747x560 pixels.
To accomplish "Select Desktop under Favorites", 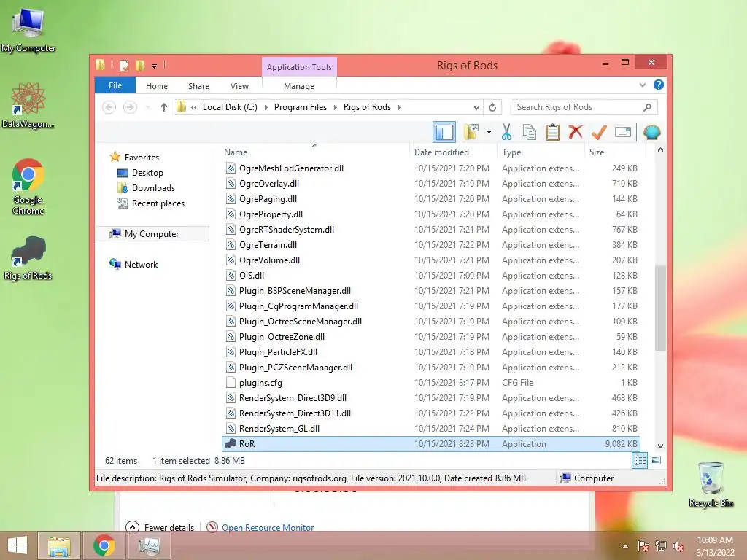I will click(x=147, y=172).
